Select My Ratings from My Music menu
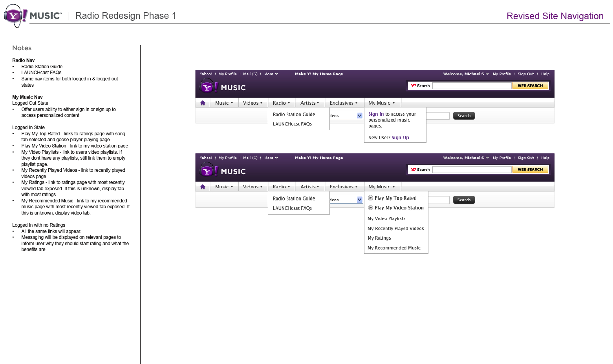This screenshot has height=364, width=613. 379,238
